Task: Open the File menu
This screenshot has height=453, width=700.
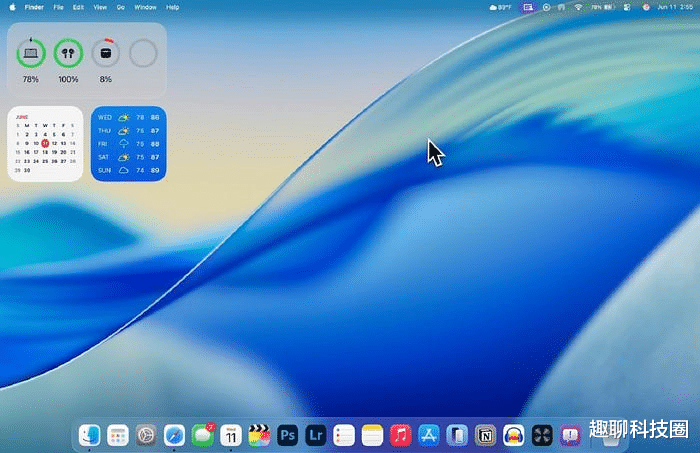Action: point(56,7)
